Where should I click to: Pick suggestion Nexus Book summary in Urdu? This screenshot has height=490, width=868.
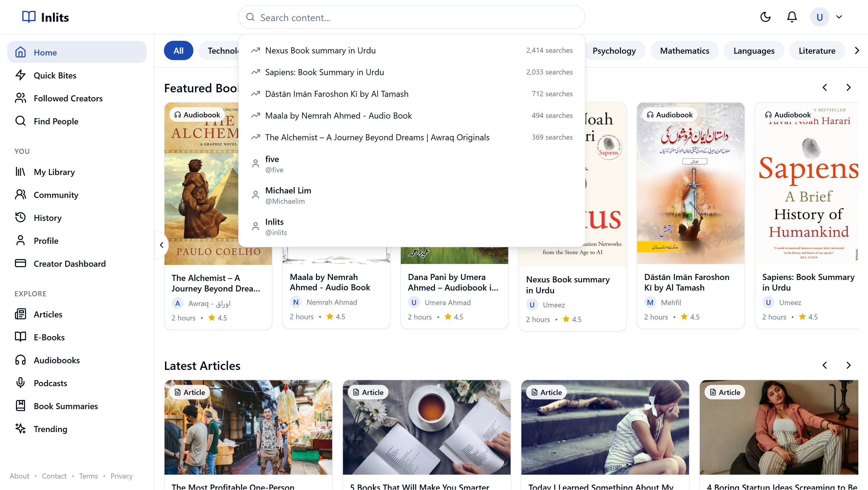pos(320,50)
